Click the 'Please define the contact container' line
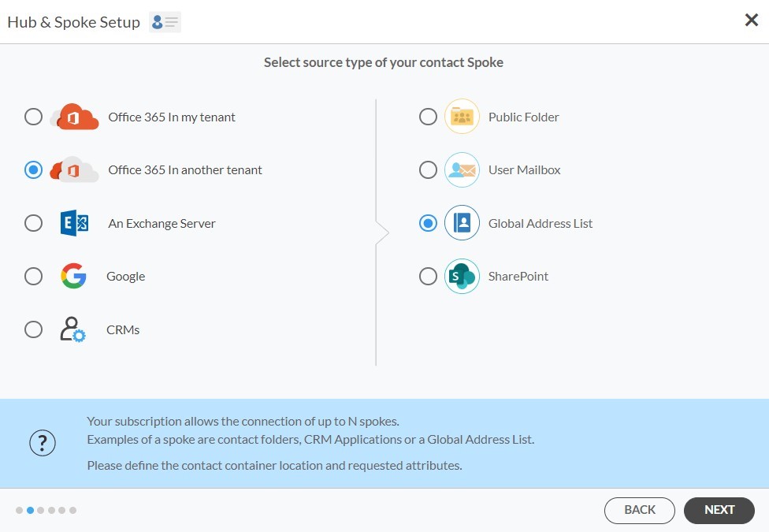Viewport: 769px width, 532px height. (x=275, y=465)
